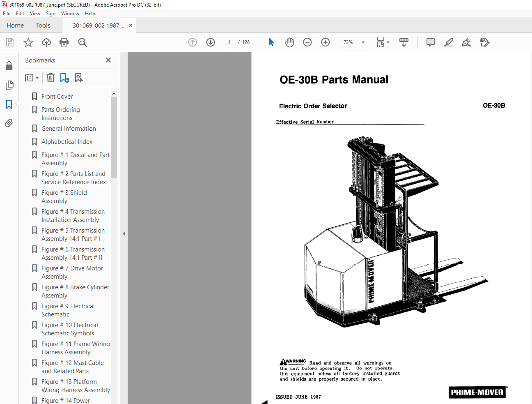Click the bookmarks panel scrollbar thumb

(114, 137)
